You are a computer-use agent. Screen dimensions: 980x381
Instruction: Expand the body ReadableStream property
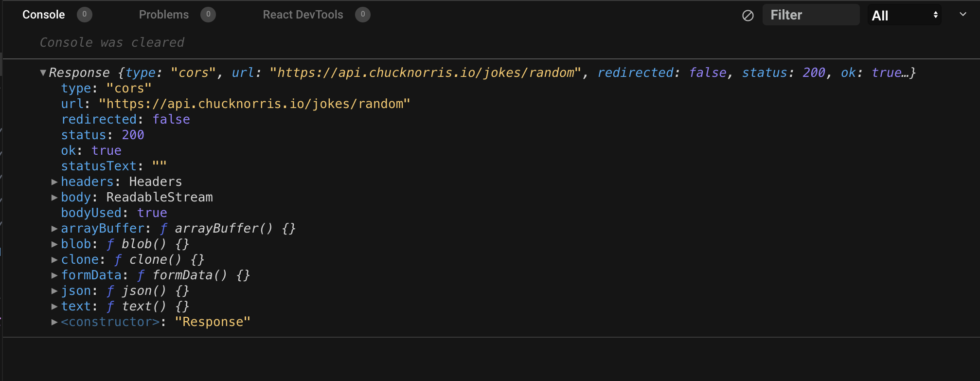(54, 198)
